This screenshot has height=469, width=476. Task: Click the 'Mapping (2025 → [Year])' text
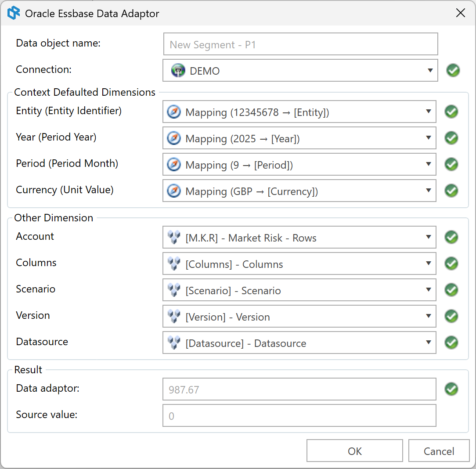pos(242,139)
